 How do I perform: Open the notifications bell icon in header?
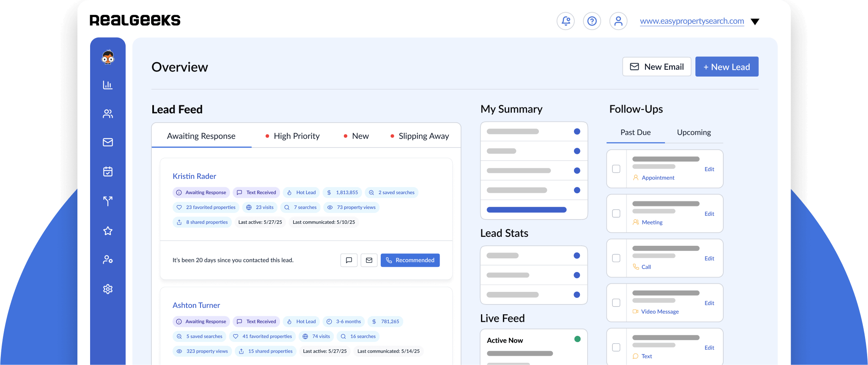click(566, 21)
